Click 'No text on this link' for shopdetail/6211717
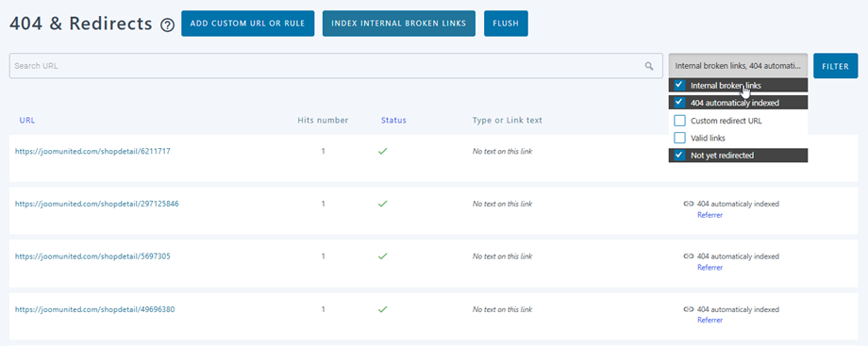868x346 pixels. pos(502,151)
